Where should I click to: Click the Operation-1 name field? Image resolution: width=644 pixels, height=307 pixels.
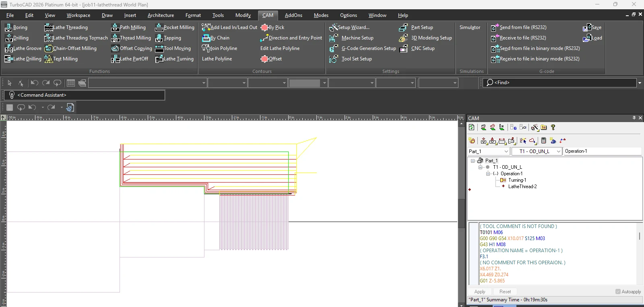click(602, 151)
